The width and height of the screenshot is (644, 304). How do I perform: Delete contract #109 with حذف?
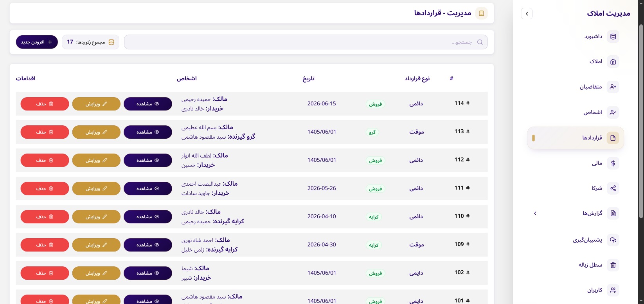click(45, 245)
